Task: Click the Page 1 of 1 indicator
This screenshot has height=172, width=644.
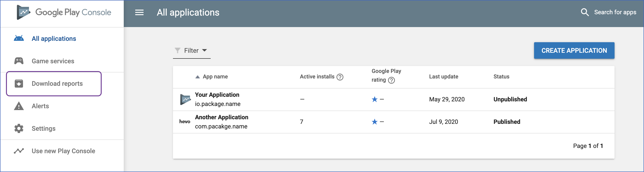Action: [588, 146]
